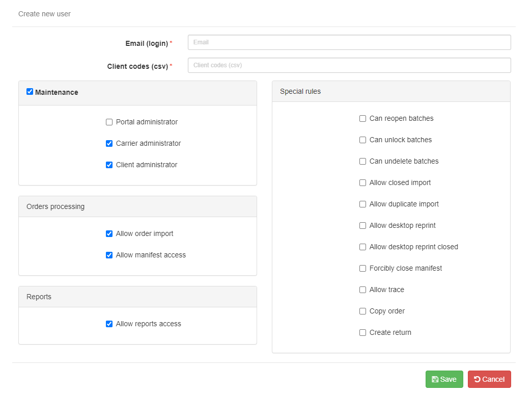The height and width of the screenshot is (394, 532).
Task: Select the Forcibly close manifest checkbox
Action: (362, 268)
